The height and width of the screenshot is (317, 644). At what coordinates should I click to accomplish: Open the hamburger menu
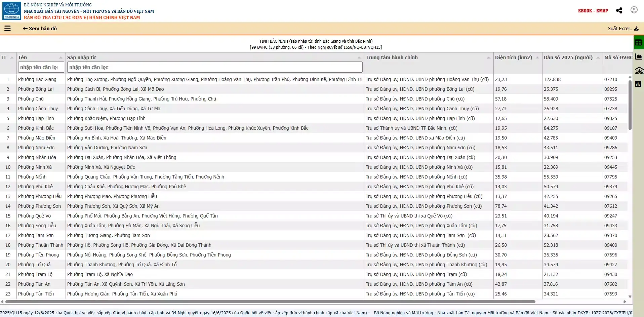[7, 29]
